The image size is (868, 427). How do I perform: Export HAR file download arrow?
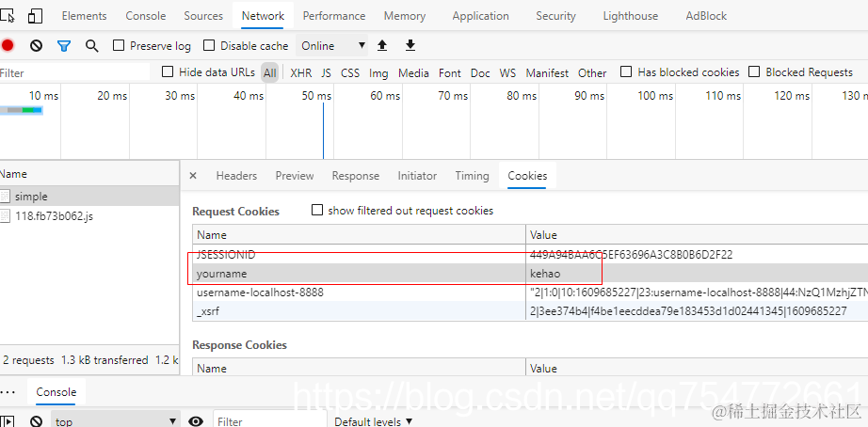coord(410,45)
